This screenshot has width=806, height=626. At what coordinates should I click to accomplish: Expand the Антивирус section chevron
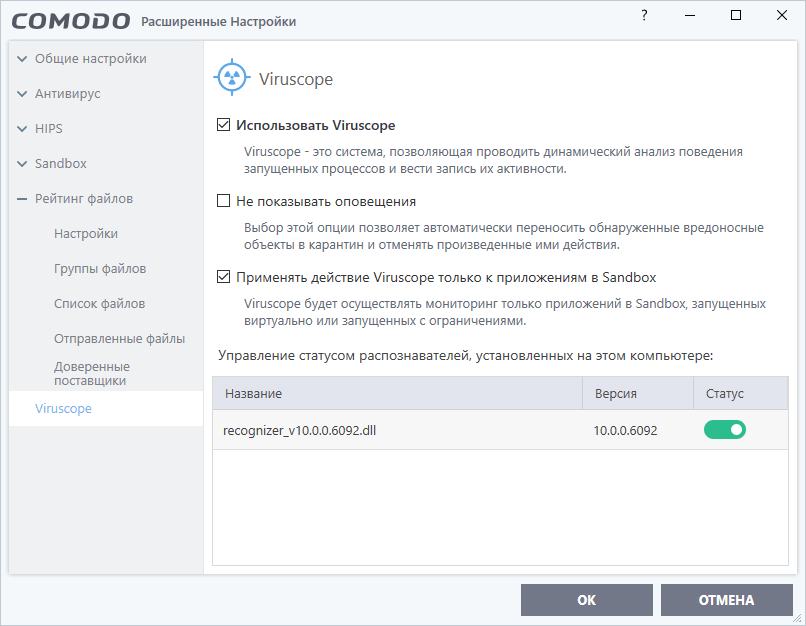click(x=22, y=94)
